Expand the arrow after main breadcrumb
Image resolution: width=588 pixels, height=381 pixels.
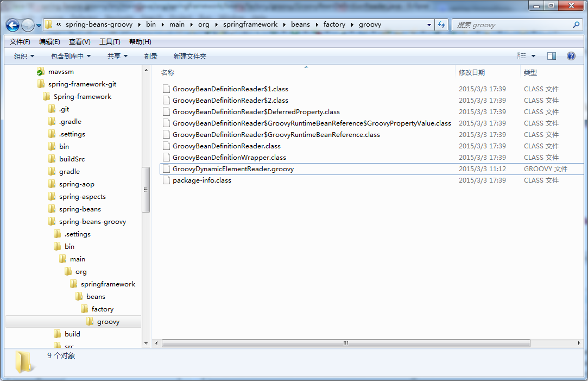coord(191,25)
